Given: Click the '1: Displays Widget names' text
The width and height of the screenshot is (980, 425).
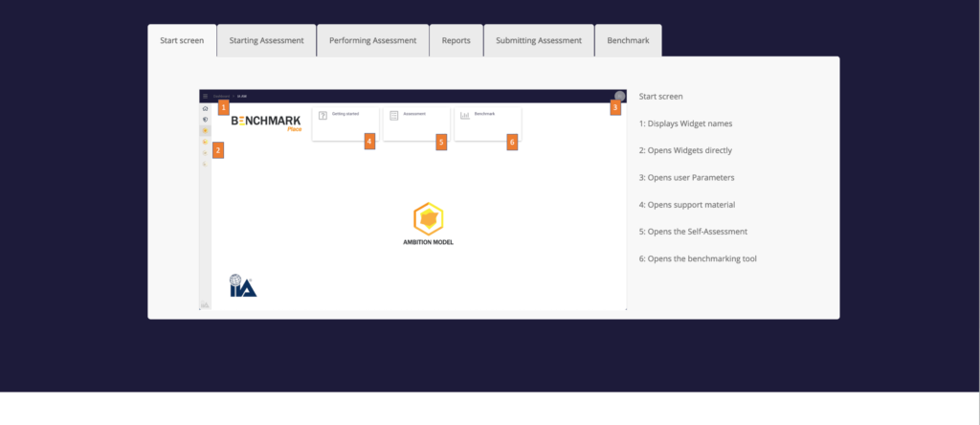Looking at the screenshot, I should [685, 123].
